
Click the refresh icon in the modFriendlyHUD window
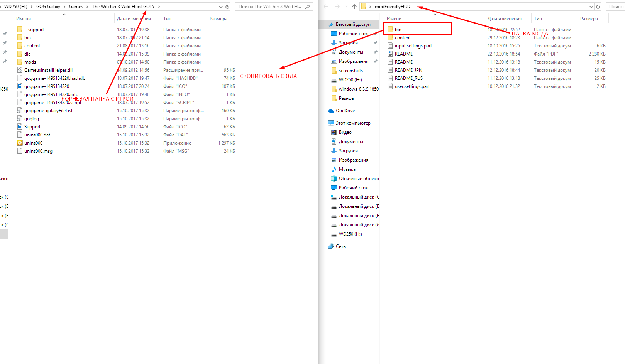[598, 7]
